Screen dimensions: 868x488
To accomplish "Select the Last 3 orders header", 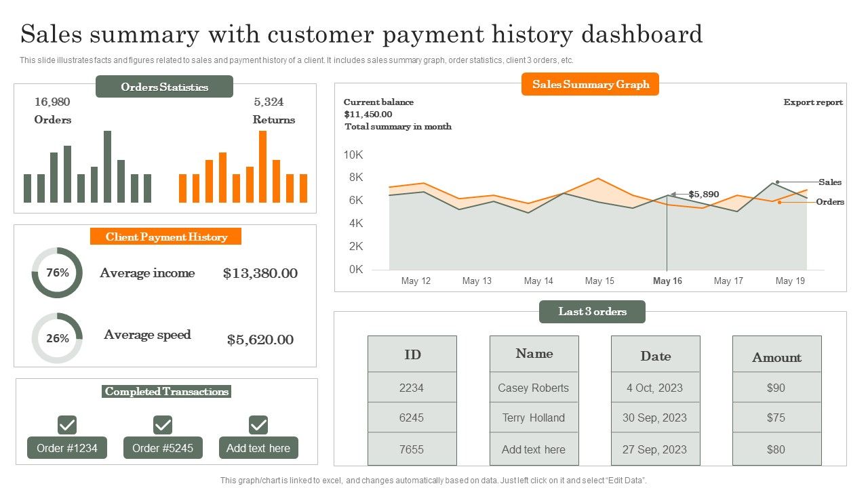I will click(x=592, y=312).
